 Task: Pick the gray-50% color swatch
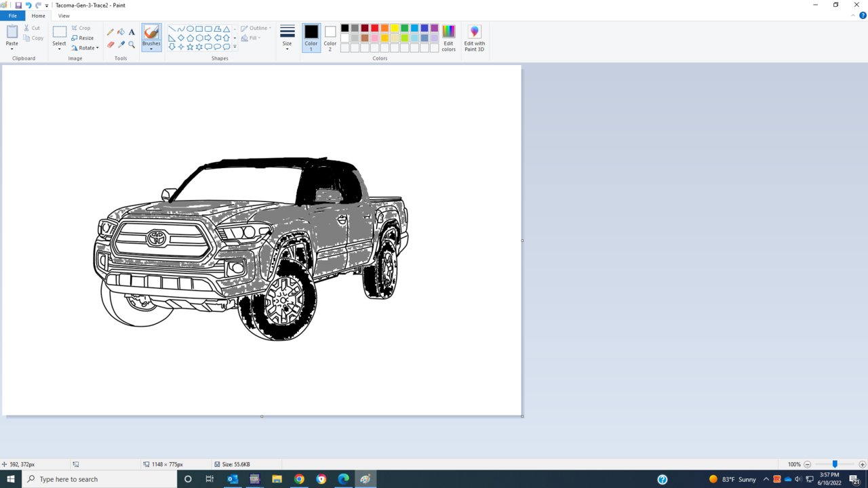pos(355,28)
